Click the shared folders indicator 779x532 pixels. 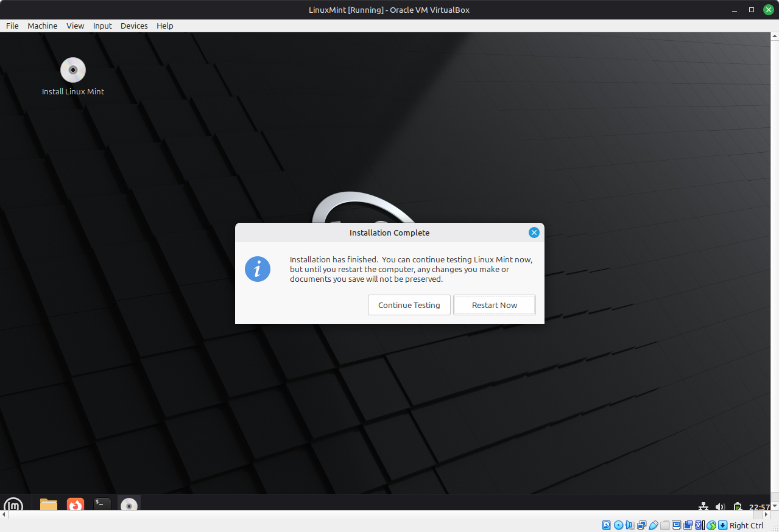tap(665, 525)
